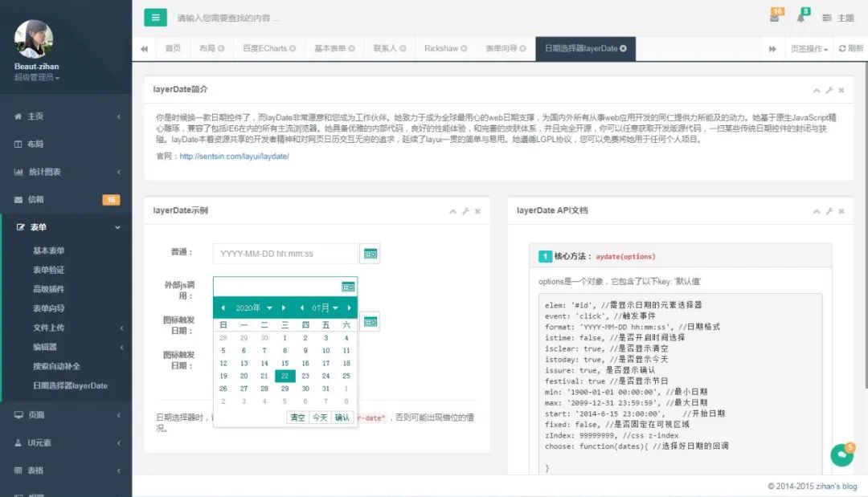
Task: Click 清空 to clear the date
Action: (x=297, y=418)
